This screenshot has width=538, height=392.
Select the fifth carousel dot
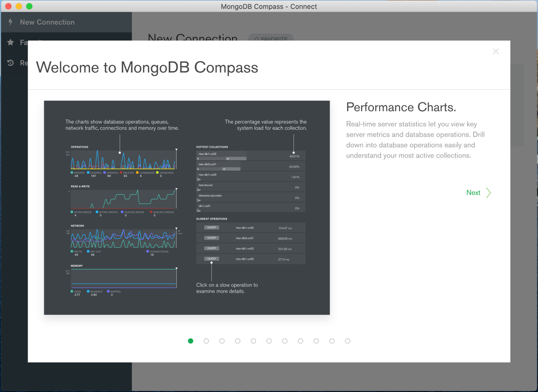[253, 341]
